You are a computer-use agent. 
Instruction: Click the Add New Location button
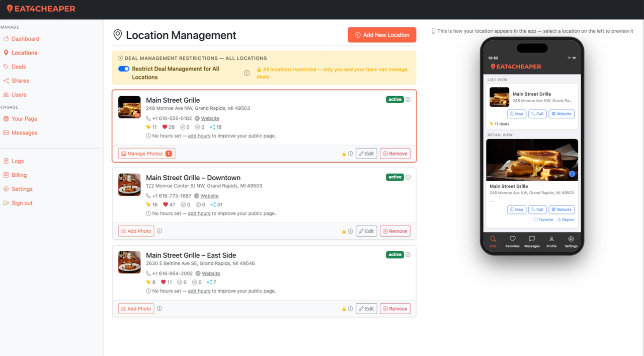pos(382,35)
